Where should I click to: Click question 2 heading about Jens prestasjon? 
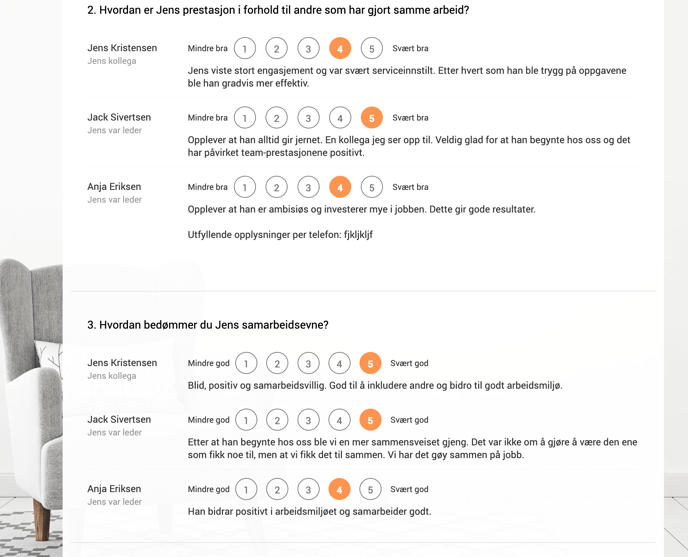pos(278,10)
